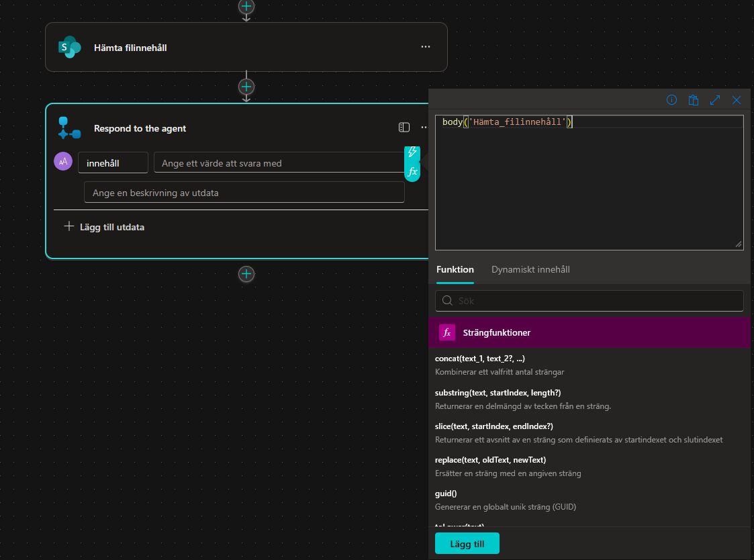This screenshot has width=754, height=560.
Task: Click the Respond to the agent title
Action: point(140,128)
